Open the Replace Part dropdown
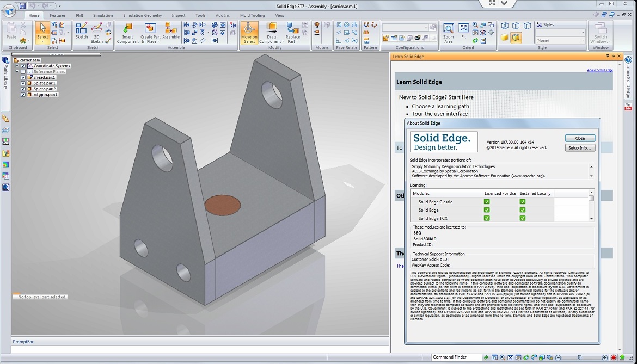 [297, 42]
